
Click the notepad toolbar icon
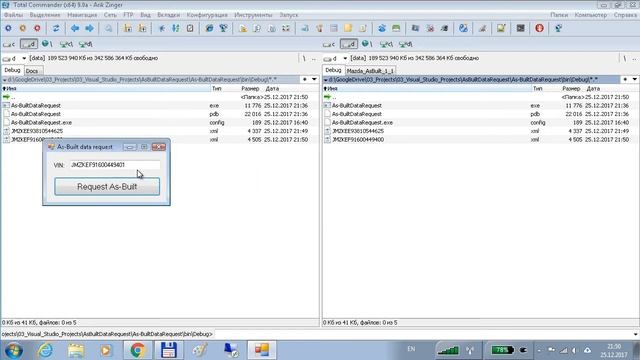190,28
